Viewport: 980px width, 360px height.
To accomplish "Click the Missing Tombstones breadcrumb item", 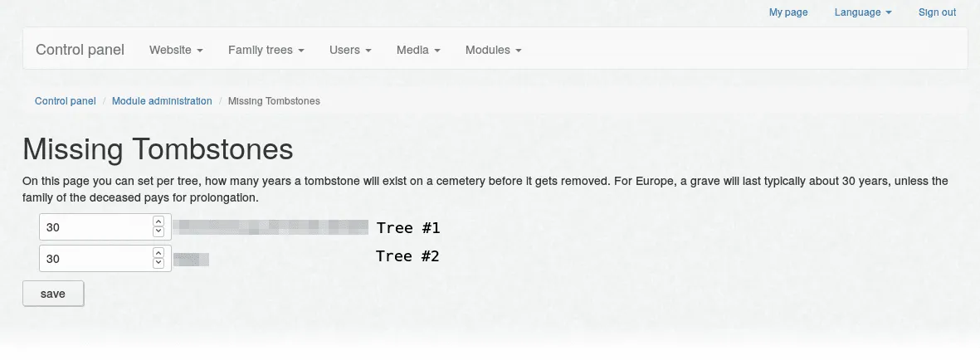I will click(274, 101).
